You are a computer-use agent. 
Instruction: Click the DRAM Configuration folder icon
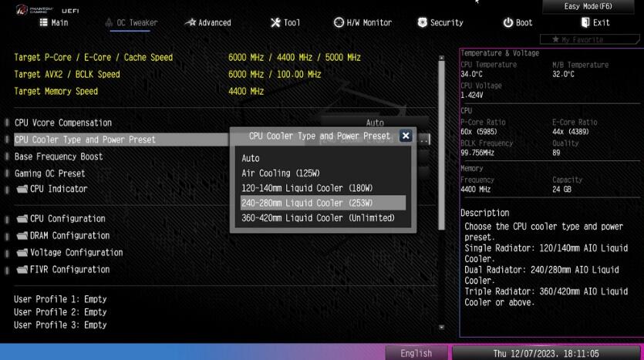[x=22, y=235]
